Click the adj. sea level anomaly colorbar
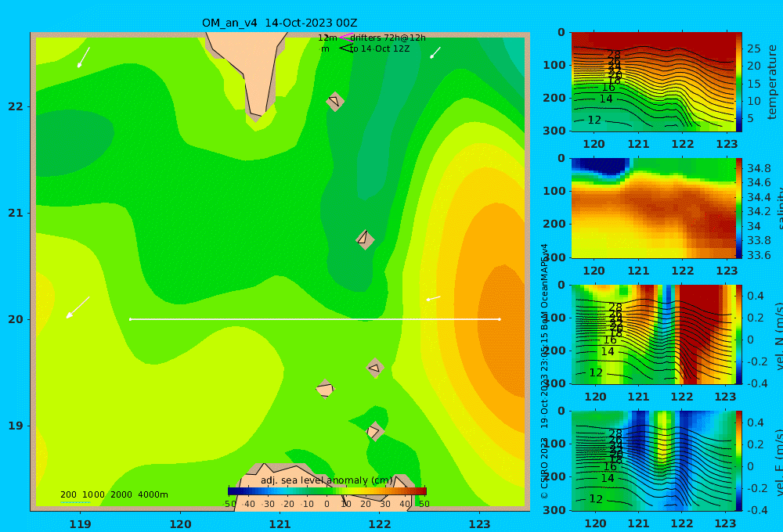The width and height of the screenshot is (783, 532). 327,491
